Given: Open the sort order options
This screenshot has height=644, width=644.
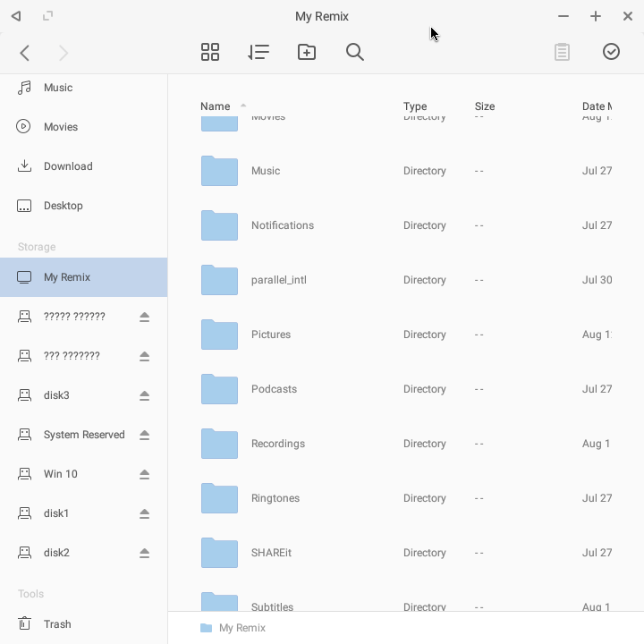Looking at the screenshot, I should click(258, 52).
